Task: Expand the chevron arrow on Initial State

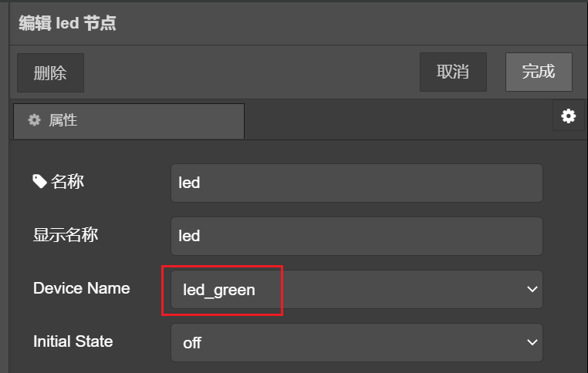Action: click(x=532, y=342)
